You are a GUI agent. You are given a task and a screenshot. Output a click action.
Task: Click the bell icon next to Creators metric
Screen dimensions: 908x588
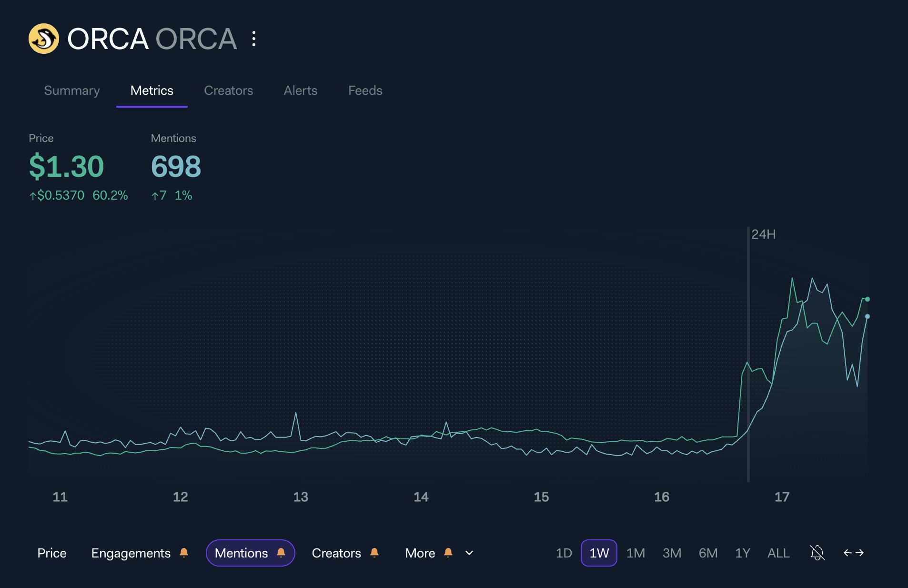tap(374, 553)
